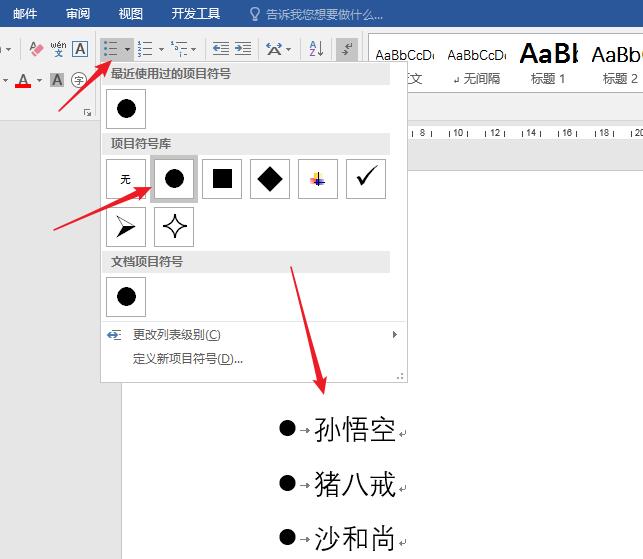The image size is (643, 559).
Task: Click the phonetic guide wén icon
Action: [58, 48]
